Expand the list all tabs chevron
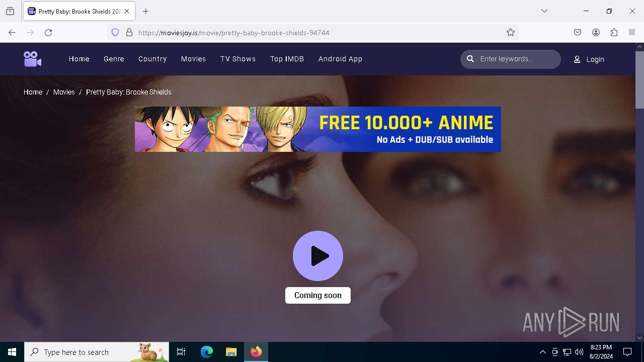 pyautogui.click(x=544, y=11)
